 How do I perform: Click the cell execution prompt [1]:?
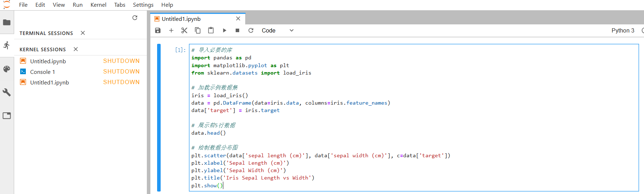coord(180,50)
